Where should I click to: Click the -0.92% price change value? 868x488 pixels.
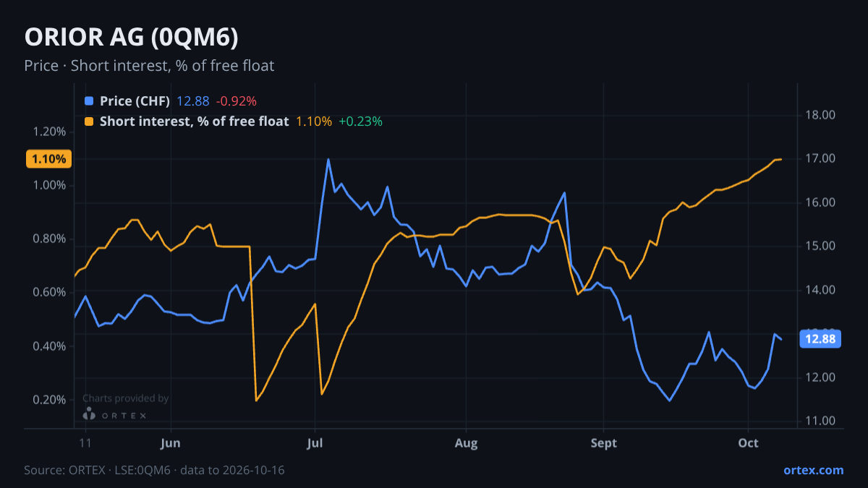pyautogui.click(x=237, y=101)
